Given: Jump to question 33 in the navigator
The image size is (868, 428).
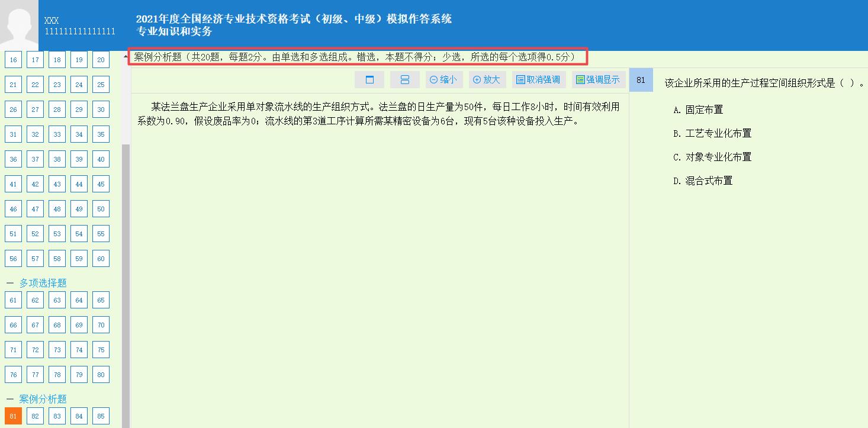Looking at the screenshot, I should click(x=57, y=134).
